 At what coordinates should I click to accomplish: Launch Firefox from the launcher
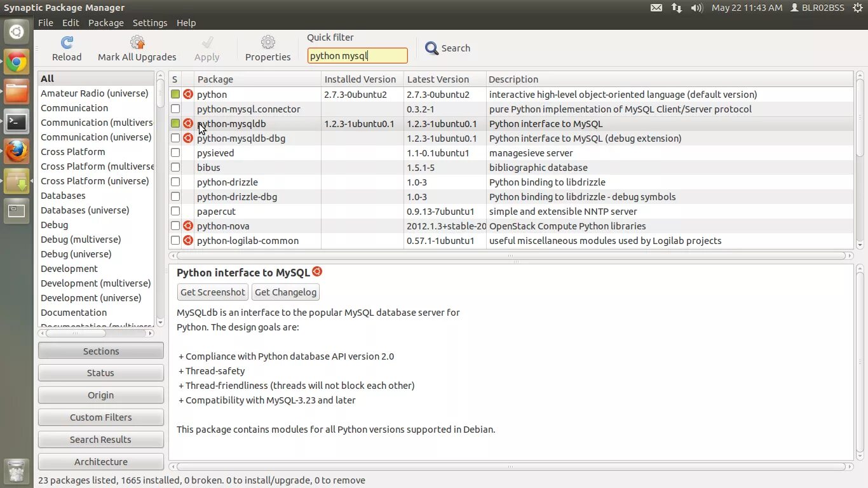[17, 151]
